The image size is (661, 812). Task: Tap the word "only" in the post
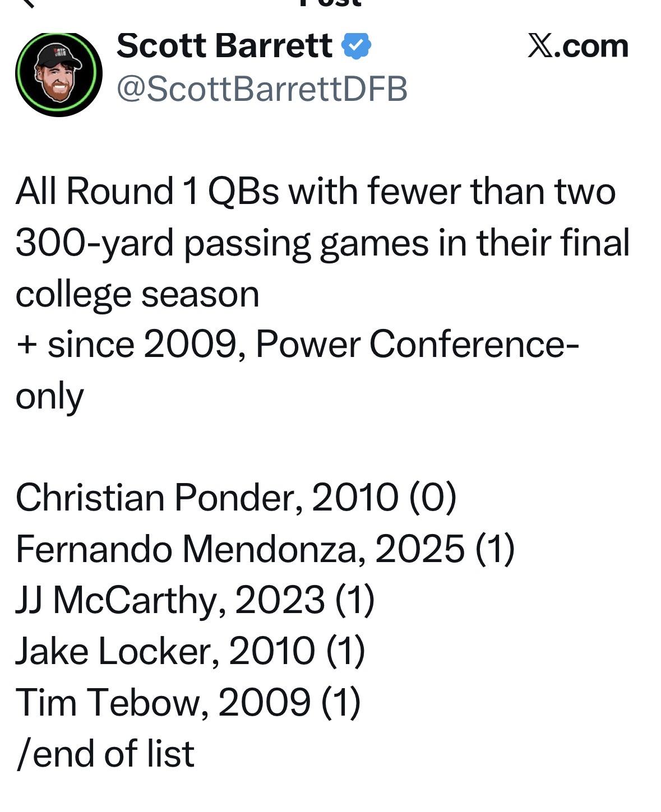(49, 397)
